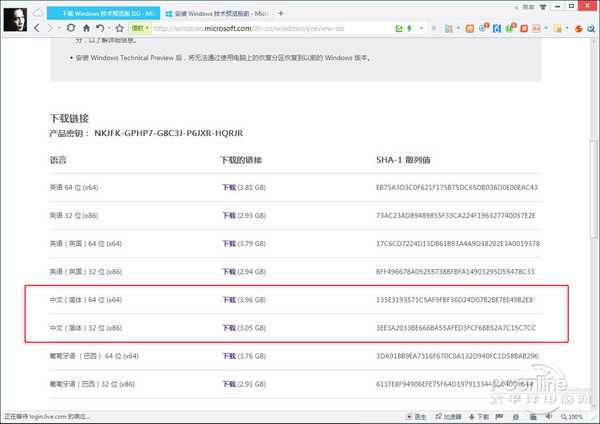Open the green site badge dropdown in address bar
This screenshot has width=600, height=424.
(140, 28)
